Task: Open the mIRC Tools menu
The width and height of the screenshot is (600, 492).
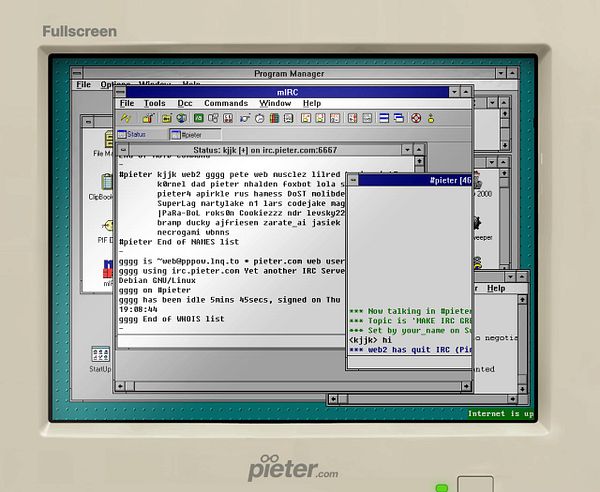Action: [154, 103]
